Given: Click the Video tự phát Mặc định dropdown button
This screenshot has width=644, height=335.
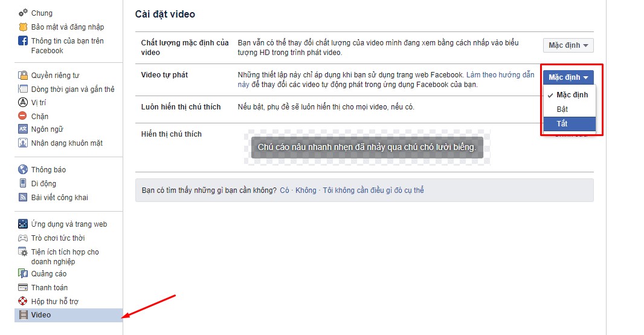Looking at the screenshot, I should click(568, 77).
